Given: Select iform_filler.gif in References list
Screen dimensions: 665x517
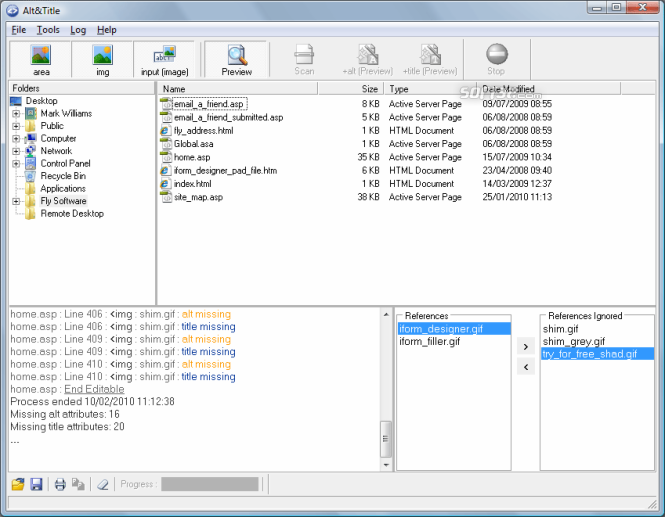Looking at the screenshot, I should coord(454,341).
